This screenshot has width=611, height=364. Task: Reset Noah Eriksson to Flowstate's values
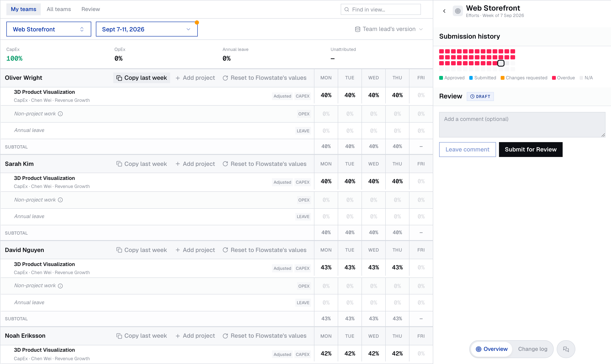[x=264, y=336]
